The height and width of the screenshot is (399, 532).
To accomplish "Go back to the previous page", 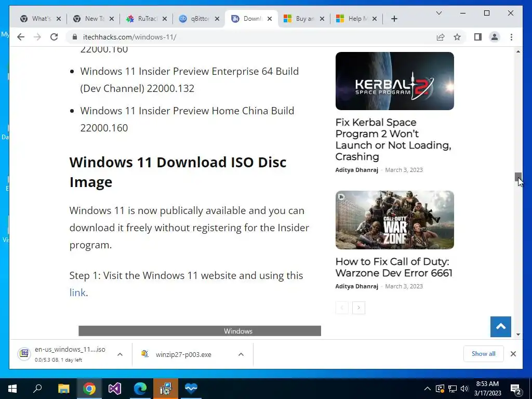I will [x=21, y=37].
